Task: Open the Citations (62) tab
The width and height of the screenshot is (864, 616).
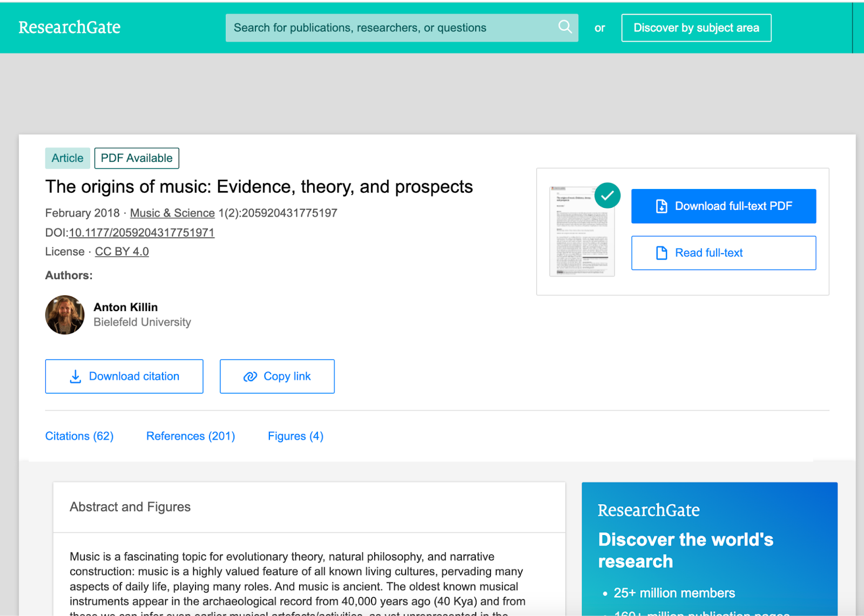Action: click(79, 436)
